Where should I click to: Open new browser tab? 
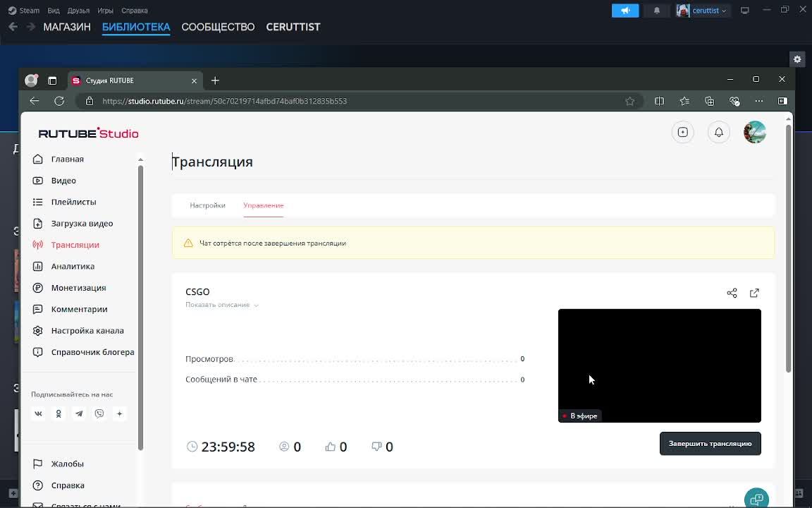215,80
